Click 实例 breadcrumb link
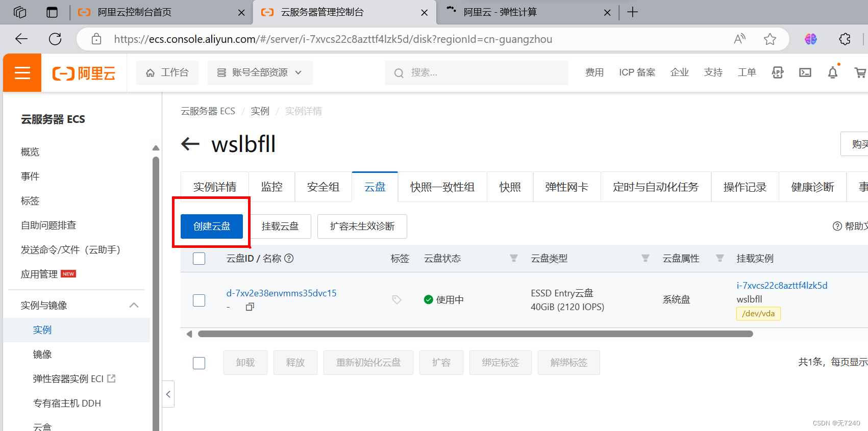 (x=260, y=111)
